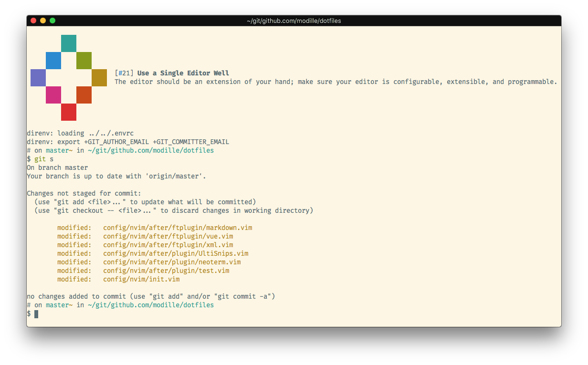
Task: Click the path config/nvim/after/ftplugin/markdown.vim
Action: 178,228
